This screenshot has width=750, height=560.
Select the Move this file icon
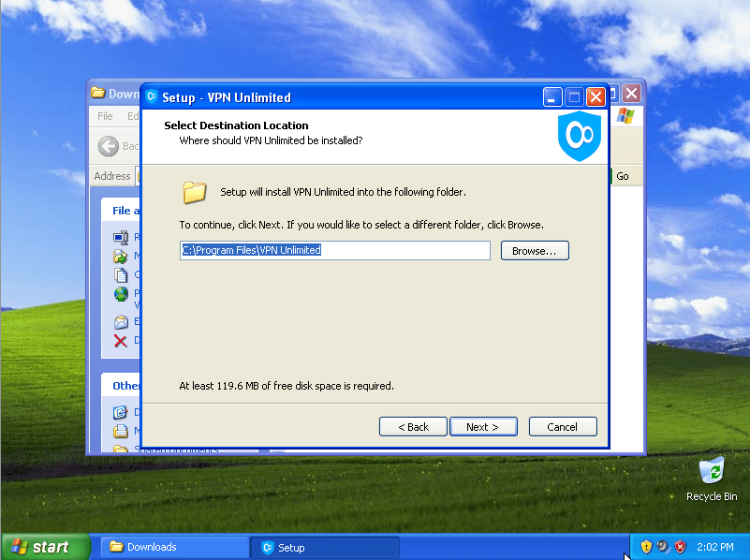[121, 257]
